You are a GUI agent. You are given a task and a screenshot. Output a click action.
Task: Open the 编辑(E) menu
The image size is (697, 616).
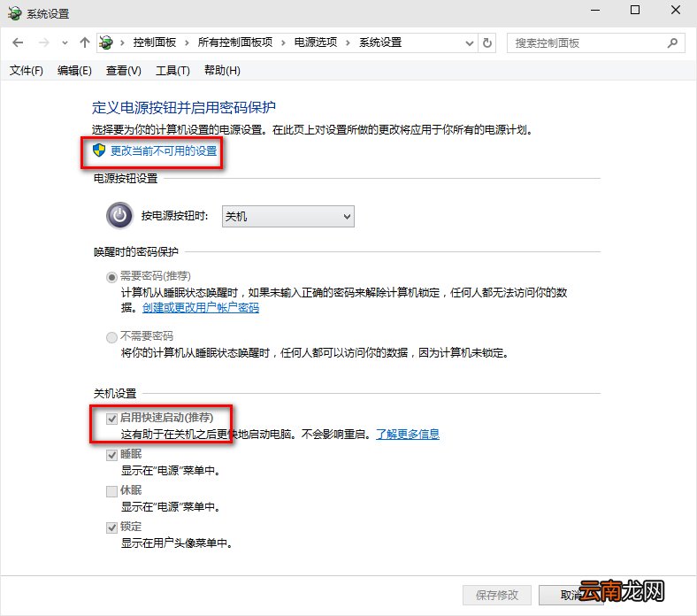(x=74, y=71)
